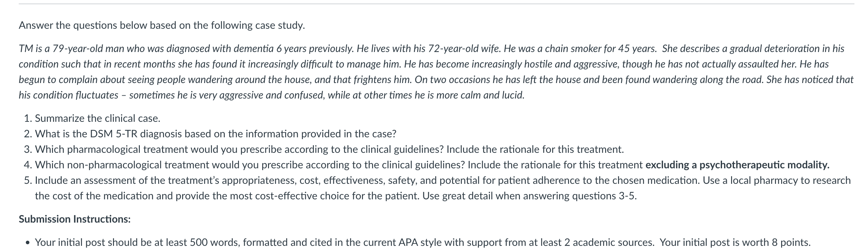The height and width of the screenshot is (252, 868).
Task: Click the 'Submission Instructions:' heading
Action: pyautogui.click(x=75, y=219)
